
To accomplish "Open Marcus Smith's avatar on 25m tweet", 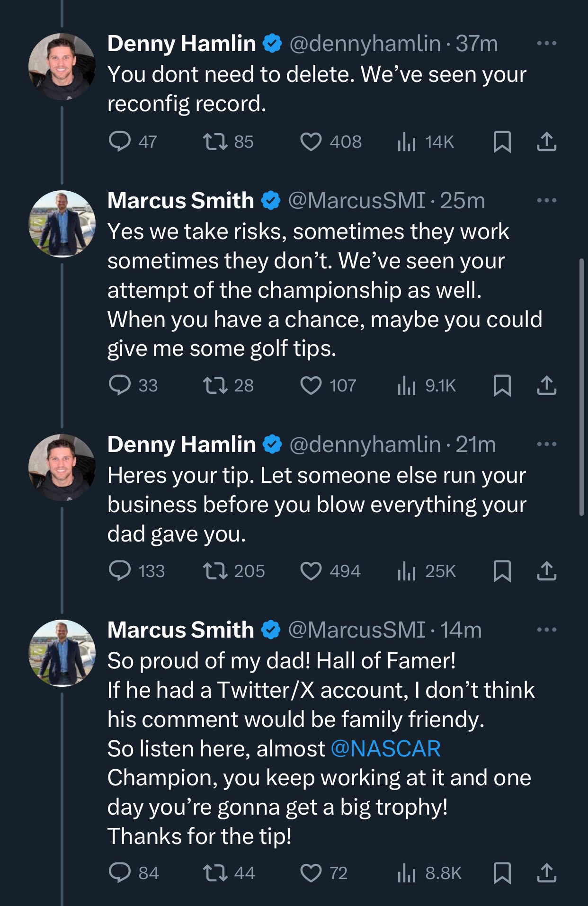I will pyautogui.click(x=62, y=224).
